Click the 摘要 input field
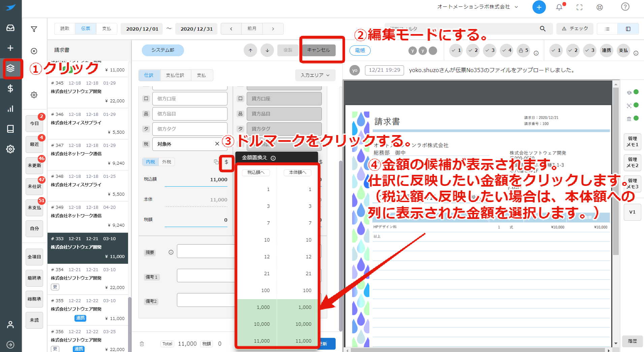The width and height of the screenshot is (644, 352). (x=206, y=251)
